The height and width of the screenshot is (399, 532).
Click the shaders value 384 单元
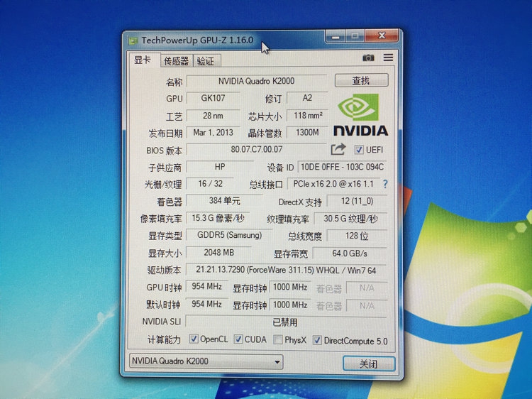pyautogui.click(x=225, y=201)
